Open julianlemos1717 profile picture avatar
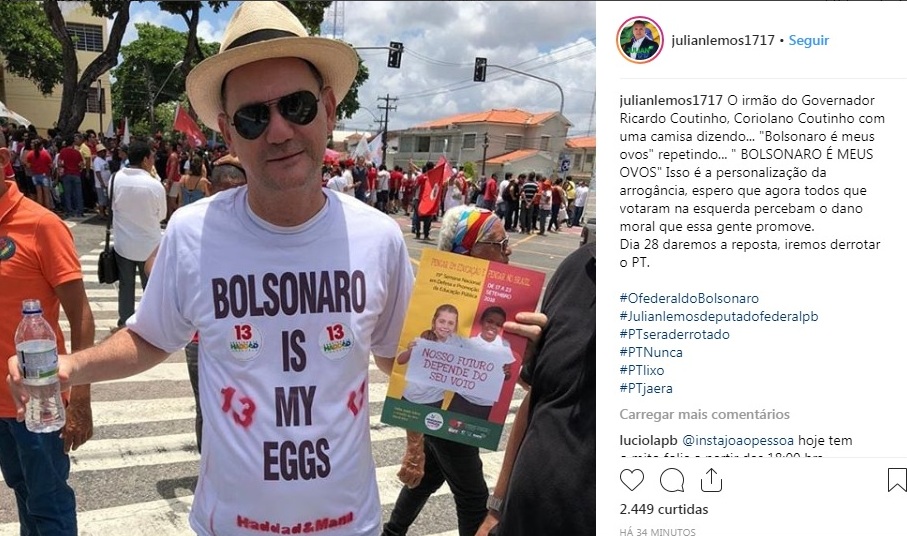 (639, 40)
